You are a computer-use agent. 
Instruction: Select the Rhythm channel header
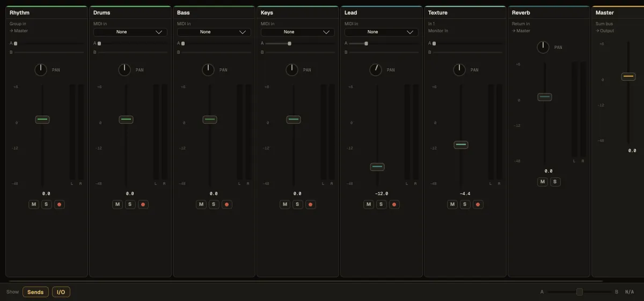[46, 12]
